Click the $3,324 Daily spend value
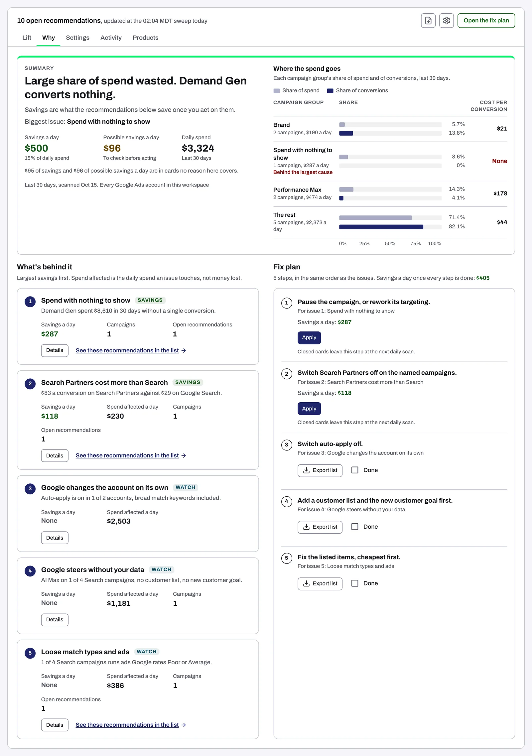The height and width of the screenshot is (756, 532). click(198, 148)
